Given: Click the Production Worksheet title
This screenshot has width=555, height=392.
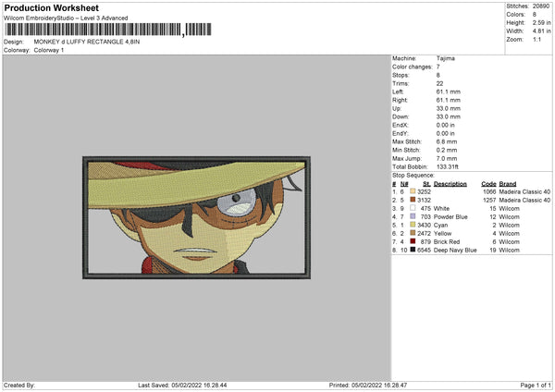Looking at the screenshot, I should tap(51, 7).
